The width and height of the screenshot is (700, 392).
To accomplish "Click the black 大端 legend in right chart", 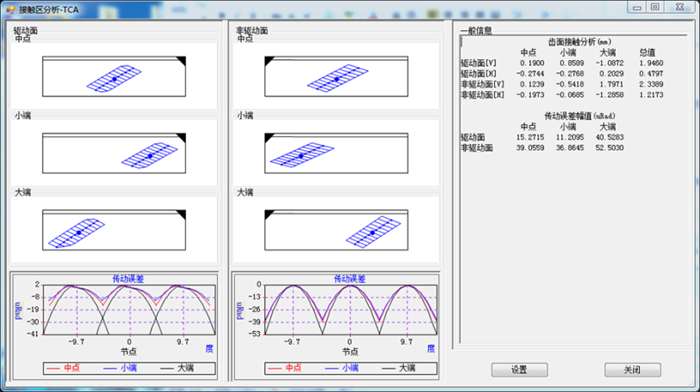I will pos(399,368).
